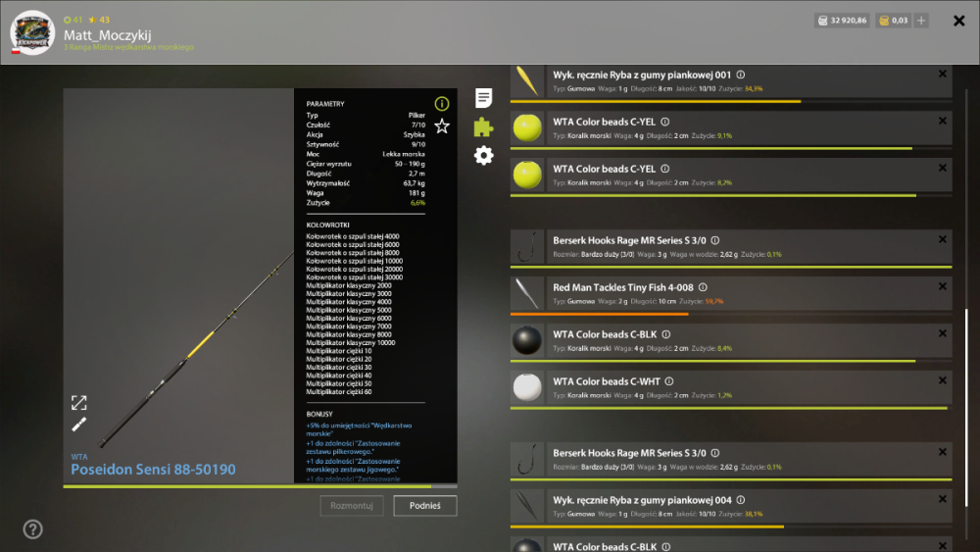Click the Podnieś button
The width and height of the screenshot is (980, 552).
(425, 506)
